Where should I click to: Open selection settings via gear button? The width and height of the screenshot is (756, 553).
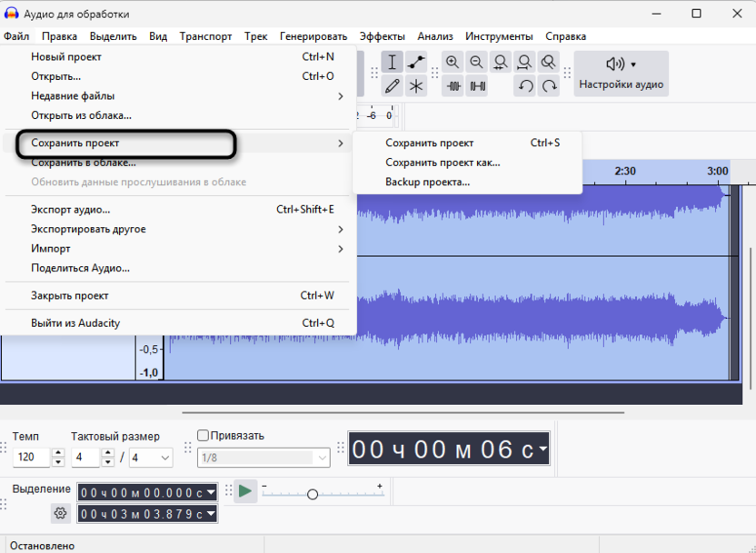coord(60,513)
